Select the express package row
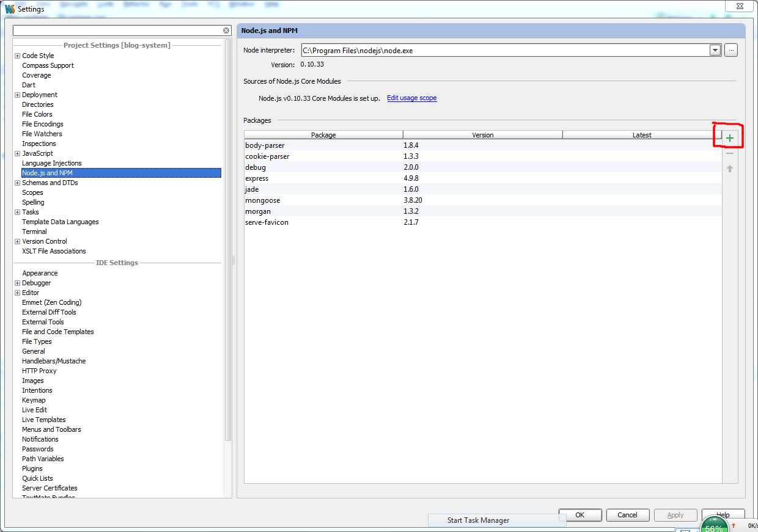The image size is (758, 532). (483, 178)
